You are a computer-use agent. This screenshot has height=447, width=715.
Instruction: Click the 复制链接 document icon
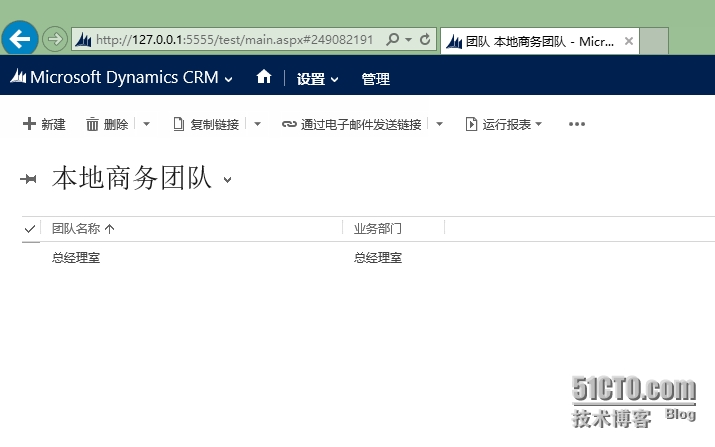[179, 124]
